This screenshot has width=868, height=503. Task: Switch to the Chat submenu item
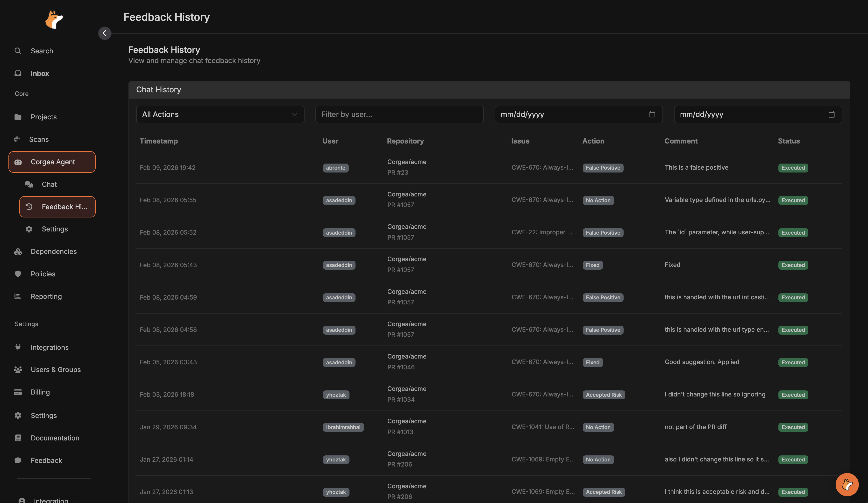point(49,184)
